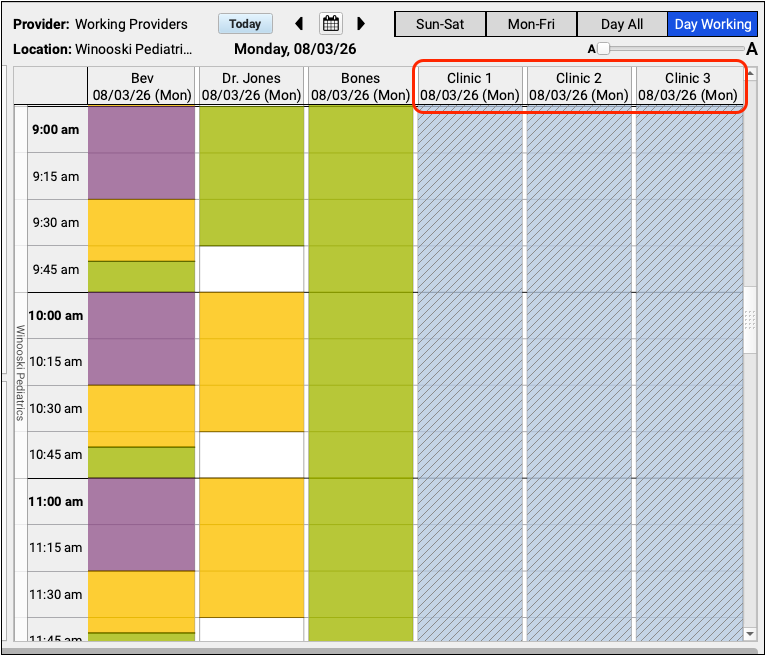The height and width of the screenshot is (655, 765).
Task: Click Clinic 3's hatched 11:00 am slot
Action: 688,501
